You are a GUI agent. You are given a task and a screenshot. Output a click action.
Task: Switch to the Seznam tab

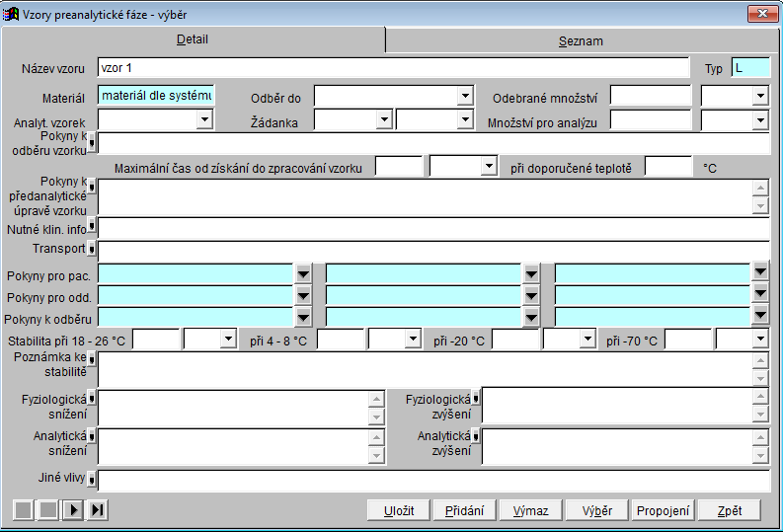580,40
